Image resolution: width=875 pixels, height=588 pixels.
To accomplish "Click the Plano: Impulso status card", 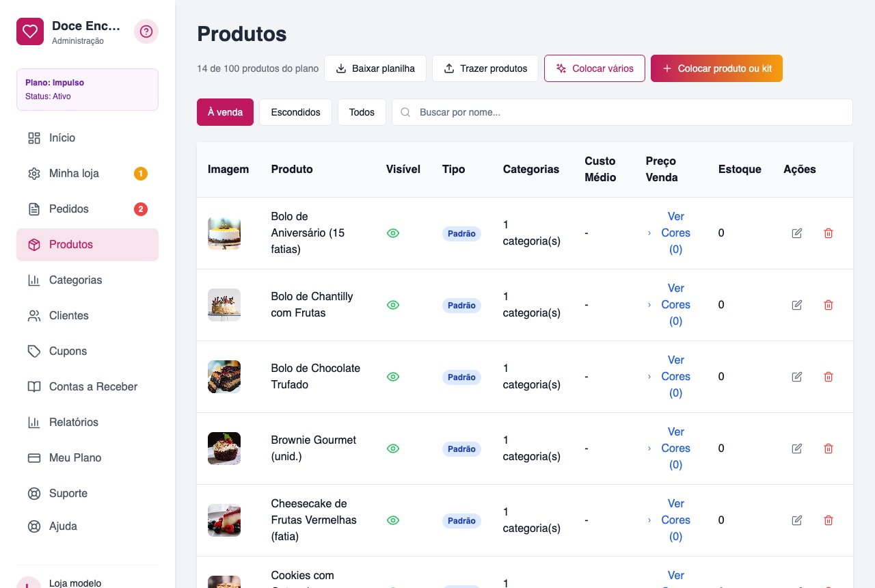I will click(x=87, y=90).
